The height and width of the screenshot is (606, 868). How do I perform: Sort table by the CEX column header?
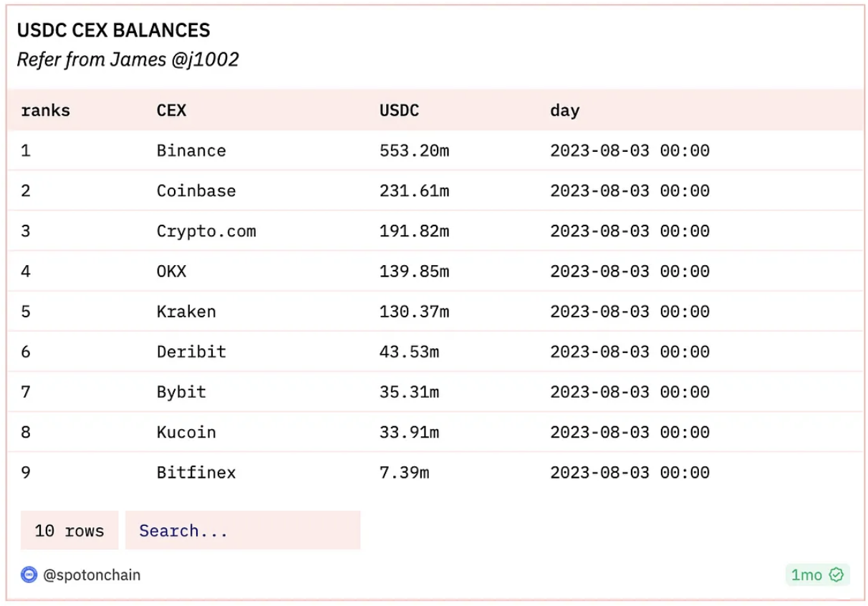tap(173, 110)
